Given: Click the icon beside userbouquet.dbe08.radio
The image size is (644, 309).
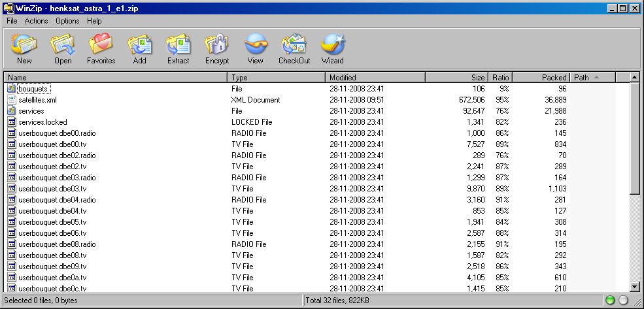Looking at the screenshot, I should pyautogui.click(x=12, y=244).
